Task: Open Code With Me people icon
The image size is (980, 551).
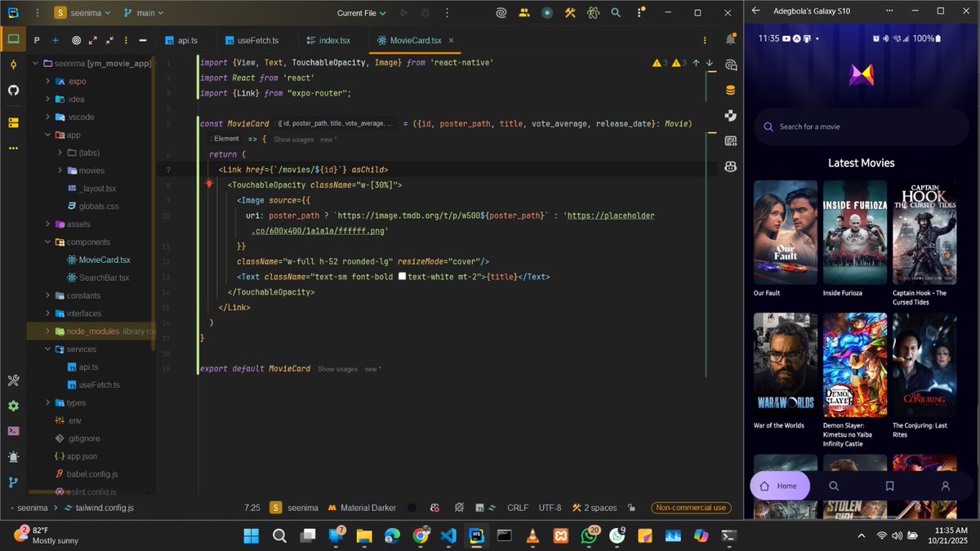Action: (x=523, y=13)
